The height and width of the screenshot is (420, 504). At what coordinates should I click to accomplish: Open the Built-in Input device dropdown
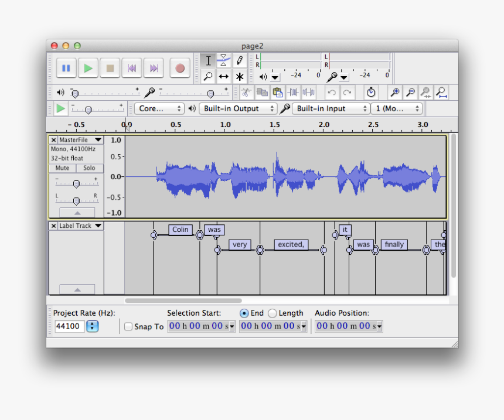click(331, 108)
